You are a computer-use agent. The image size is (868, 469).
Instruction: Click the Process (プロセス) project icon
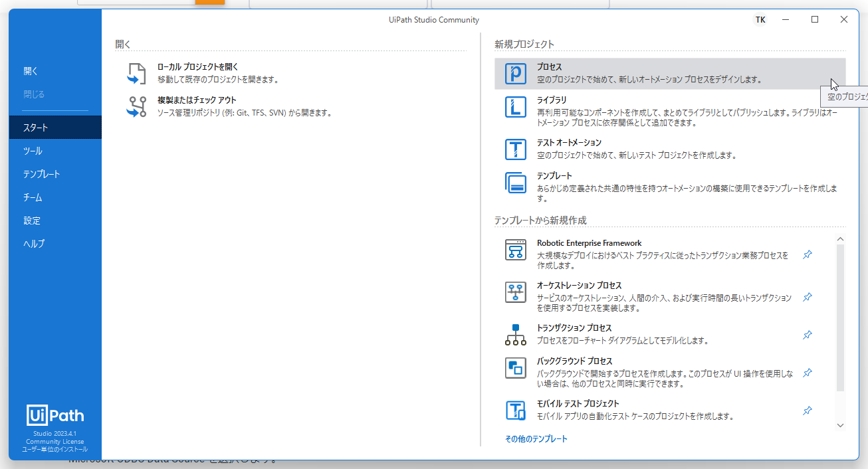coord(516,74)
